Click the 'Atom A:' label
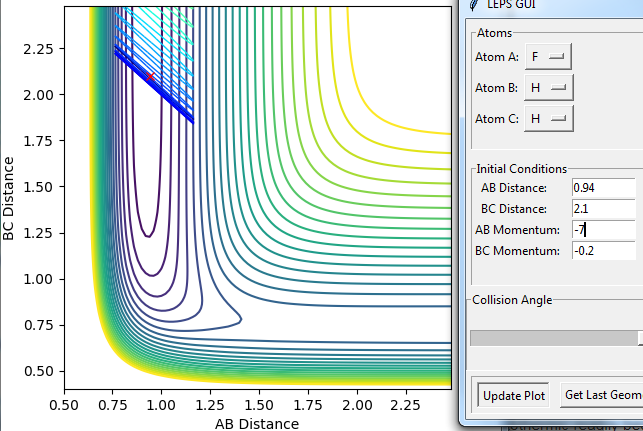 (497, 57)
